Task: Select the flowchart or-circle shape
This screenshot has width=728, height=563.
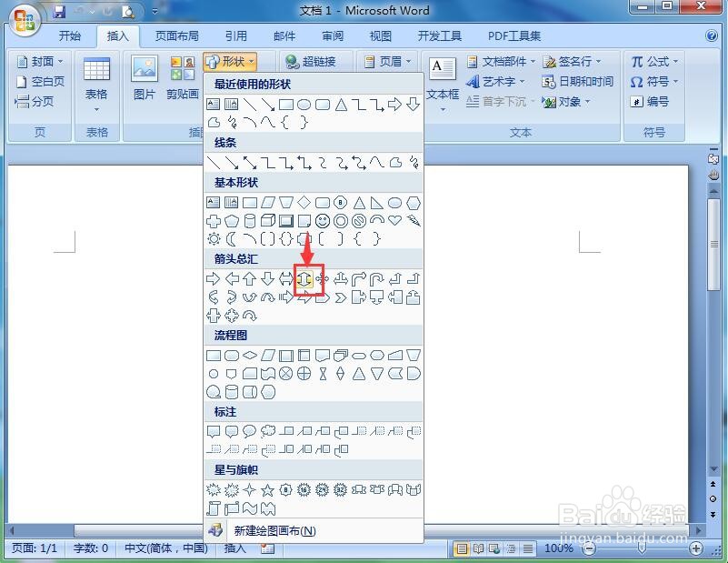Action: (304, 374)
